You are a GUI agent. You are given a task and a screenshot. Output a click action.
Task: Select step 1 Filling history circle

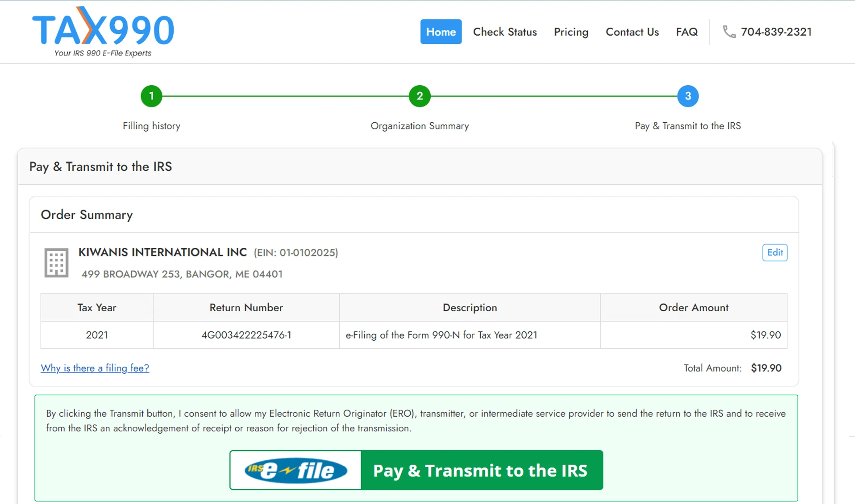click(x=151, y=96)
